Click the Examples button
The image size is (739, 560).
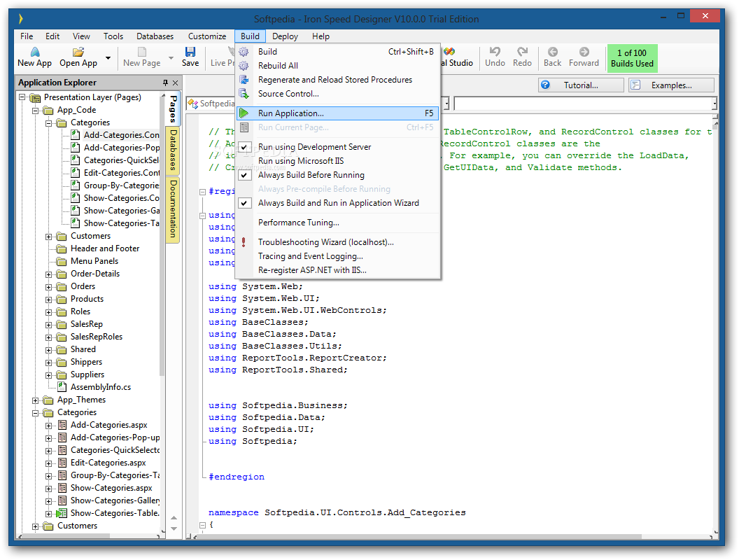pos(672,85)
